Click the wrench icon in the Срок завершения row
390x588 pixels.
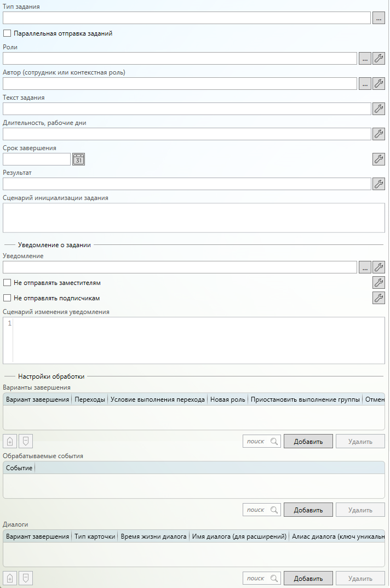click(378, 159)
